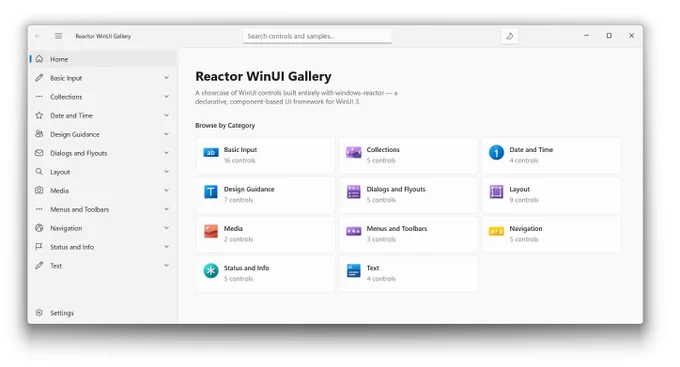Open the Collections section label in sidebar
This screenshot has height=367, width=680.
click(66, 97)
